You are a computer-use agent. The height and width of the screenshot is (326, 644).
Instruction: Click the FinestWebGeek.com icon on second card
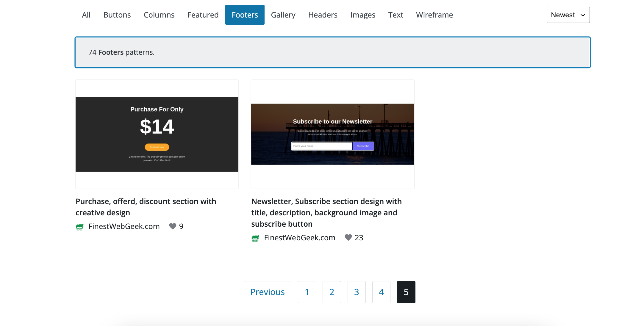tap(255, 237)
